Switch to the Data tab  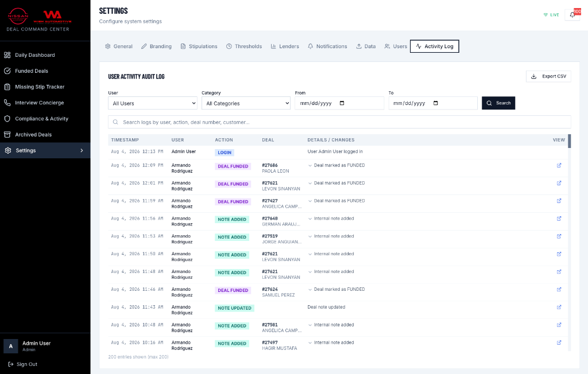(x=366, y=46)
